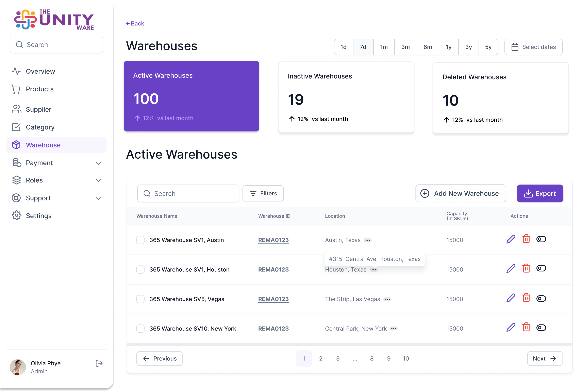This screenshot has height=392, width=583.
Task: Click Add New Warehouse button
Action: pyautogui.click(x=460, y=194)
